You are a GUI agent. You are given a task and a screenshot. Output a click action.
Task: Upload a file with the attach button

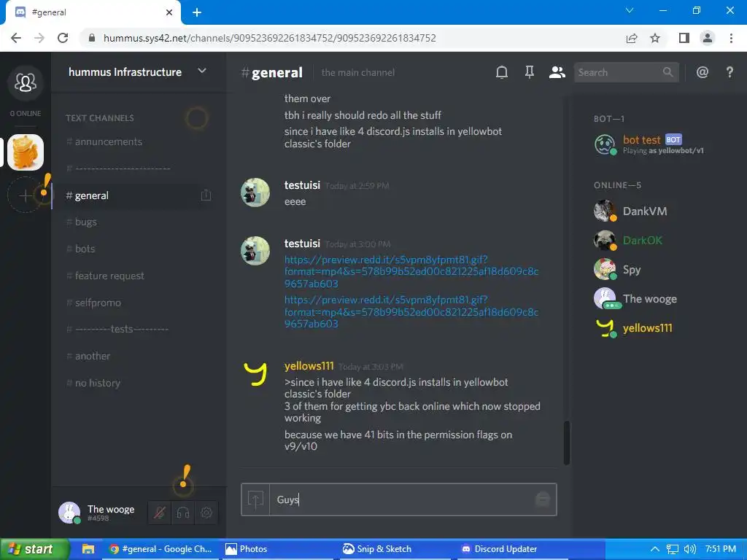tap(255, 499)
